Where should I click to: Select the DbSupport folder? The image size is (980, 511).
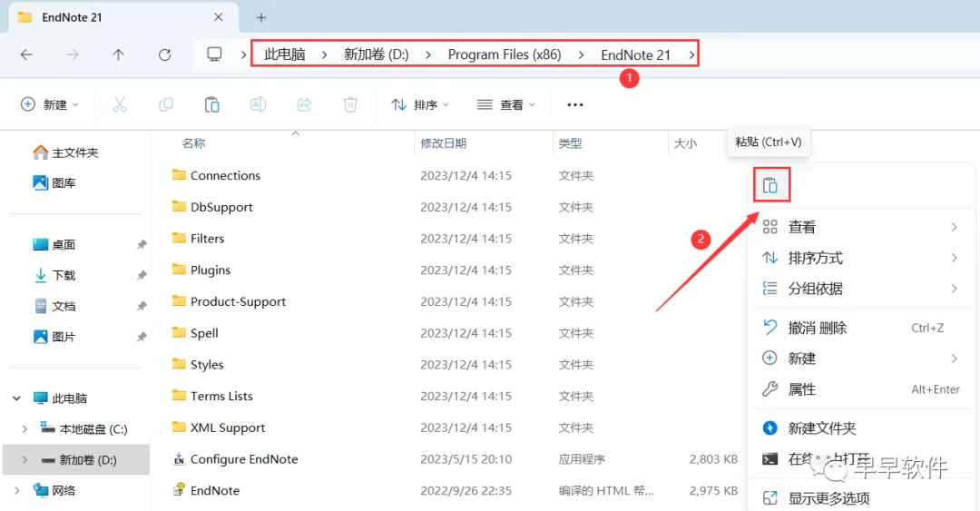pyautogui.click(x=212, y=207)
